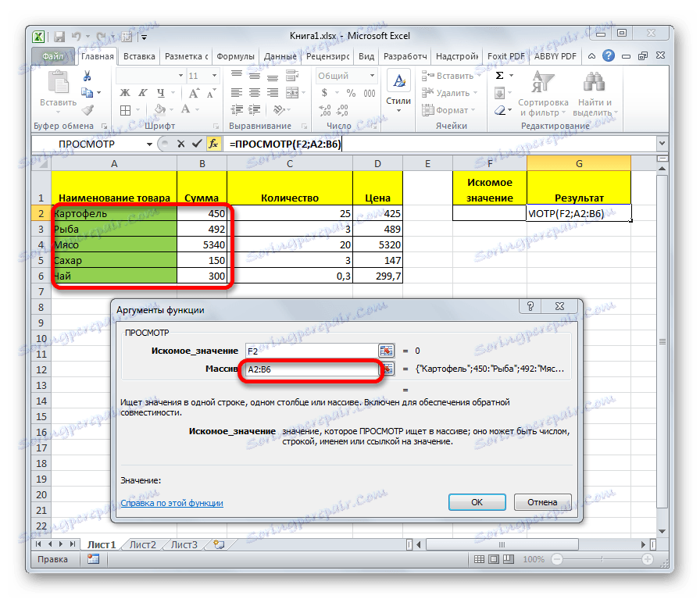
Task: Click the merge and center icon
Action: [x=292, y=93]
